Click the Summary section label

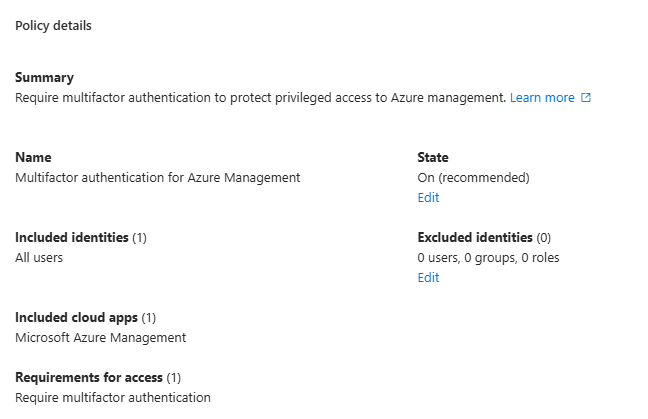tap(44, 78)
